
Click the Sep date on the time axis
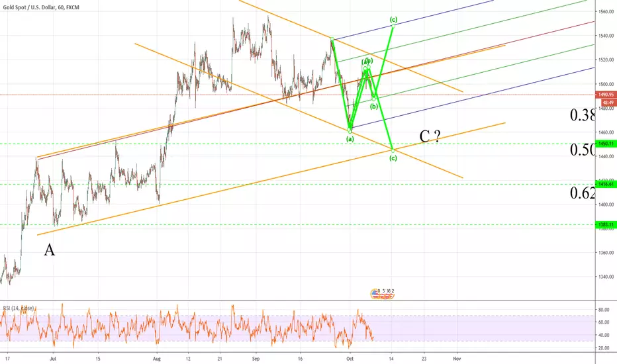pos(256,359)
